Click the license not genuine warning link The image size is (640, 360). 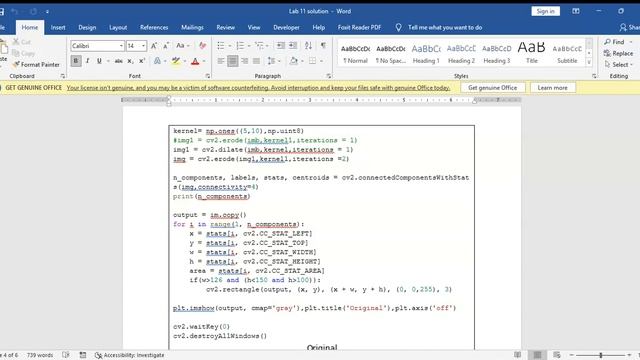258,88
